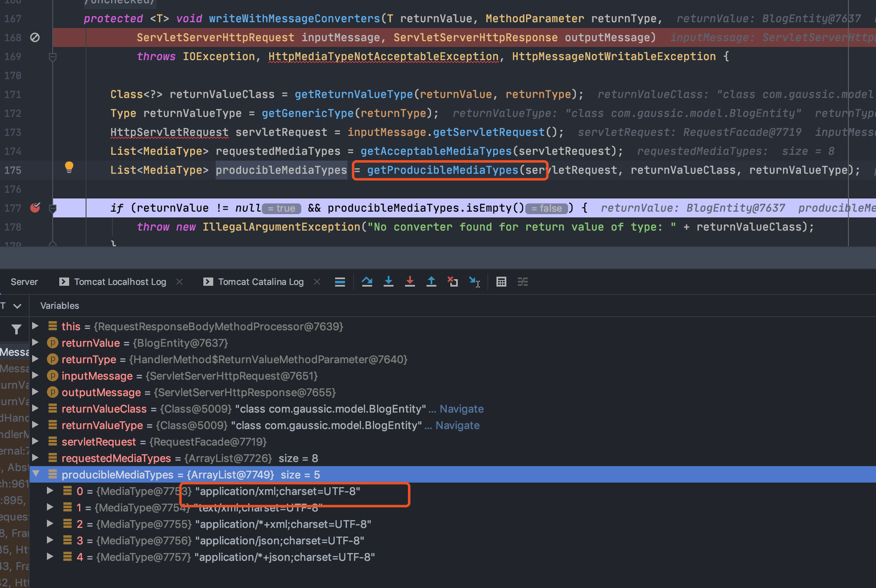Expand the returnValue variable node

click(35, 343)
